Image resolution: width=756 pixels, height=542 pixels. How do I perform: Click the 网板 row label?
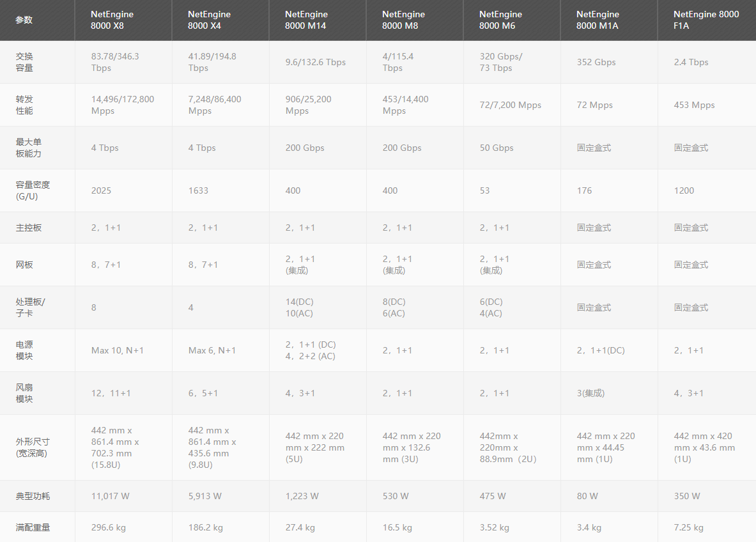pos(24,265)
